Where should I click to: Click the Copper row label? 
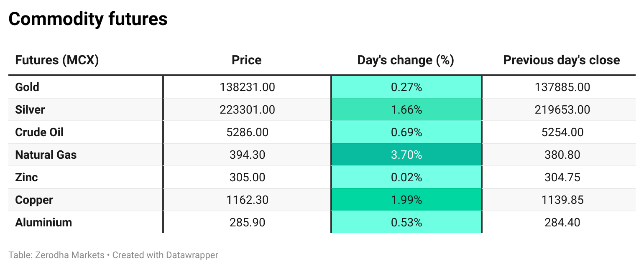click(x=34, y=200)
